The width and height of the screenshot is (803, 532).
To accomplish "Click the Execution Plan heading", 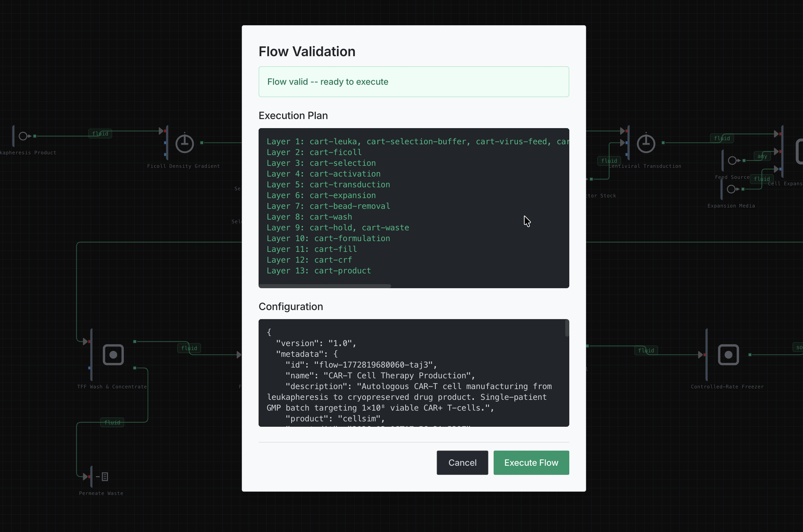I will [293, 116].
